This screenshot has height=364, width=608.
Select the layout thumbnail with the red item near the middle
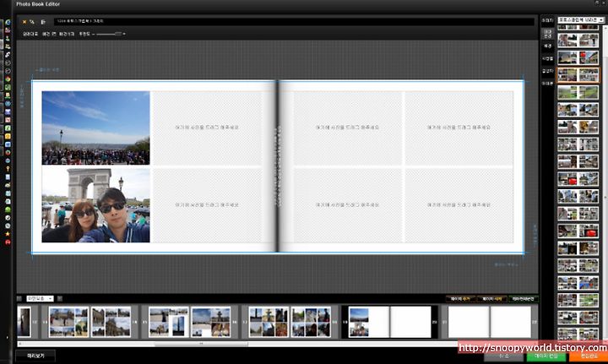pos(578,179)
